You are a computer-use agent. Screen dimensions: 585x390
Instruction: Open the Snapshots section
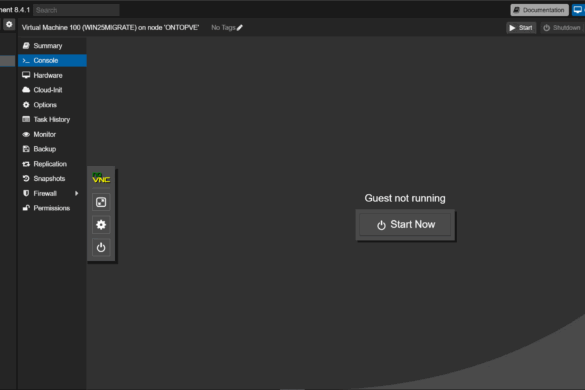[52, 178]
